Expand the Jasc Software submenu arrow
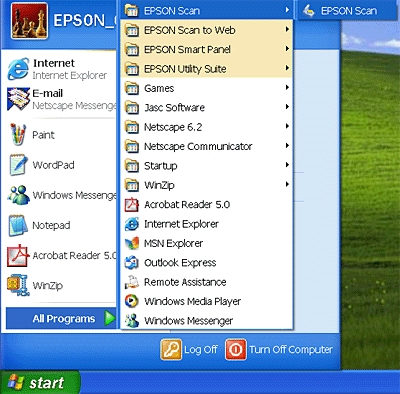Image resolution: width=400 pixels, height=394 pixels. 287,107
